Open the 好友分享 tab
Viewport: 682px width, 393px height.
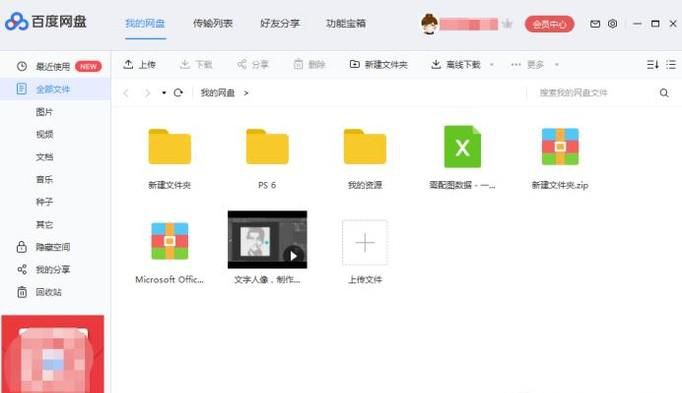click(x=280, y=23)
